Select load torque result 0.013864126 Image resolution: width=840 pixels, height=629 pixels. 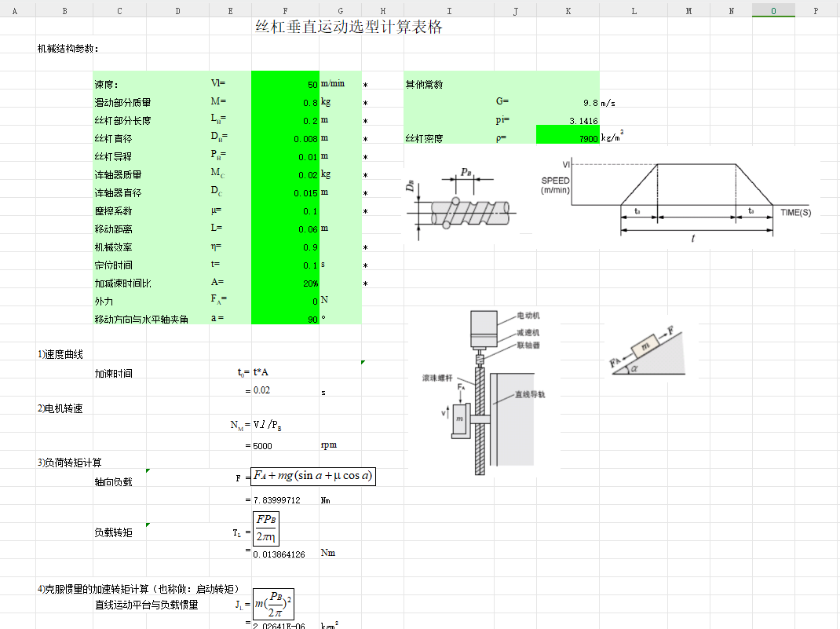point(279,554)
